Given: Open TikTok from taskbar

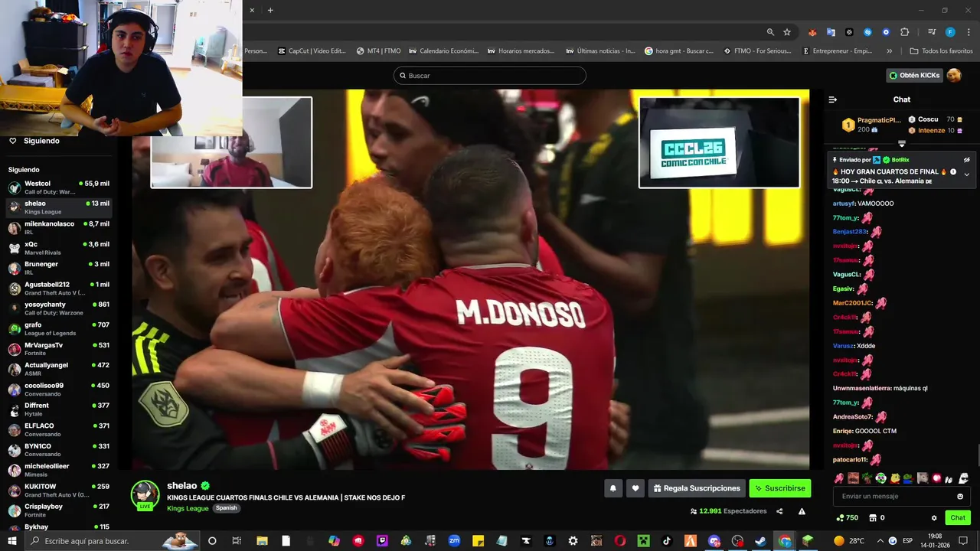Looking at the screenshot, I should (x=667, y=541).
